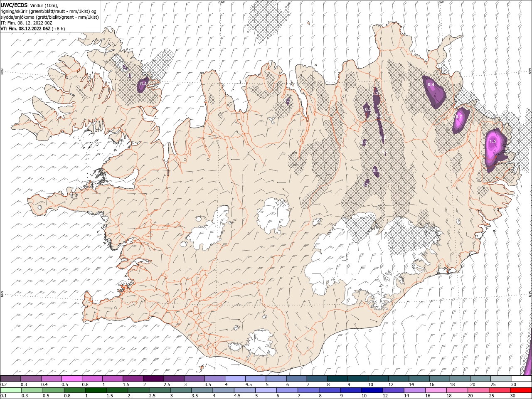
Task: Select the white top-row swatch above 30
Action: (521, 379)
